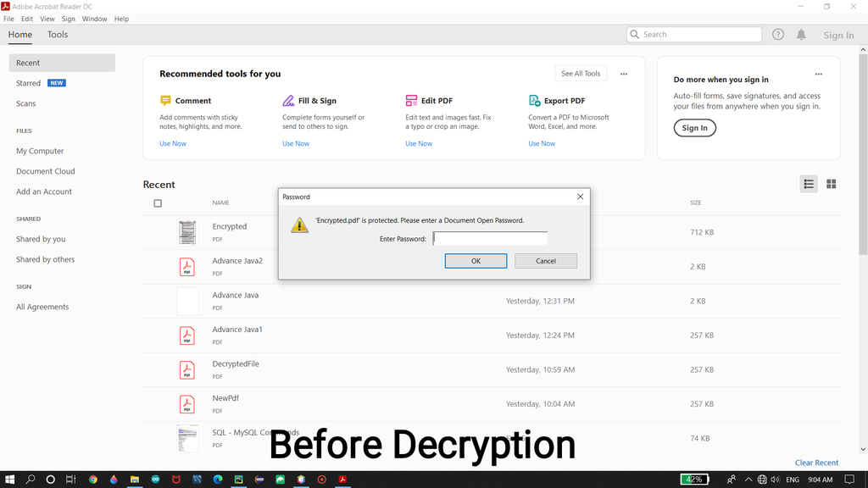
Task: Open Windows Action Center notification icon
Action: [x=849, y=480]
